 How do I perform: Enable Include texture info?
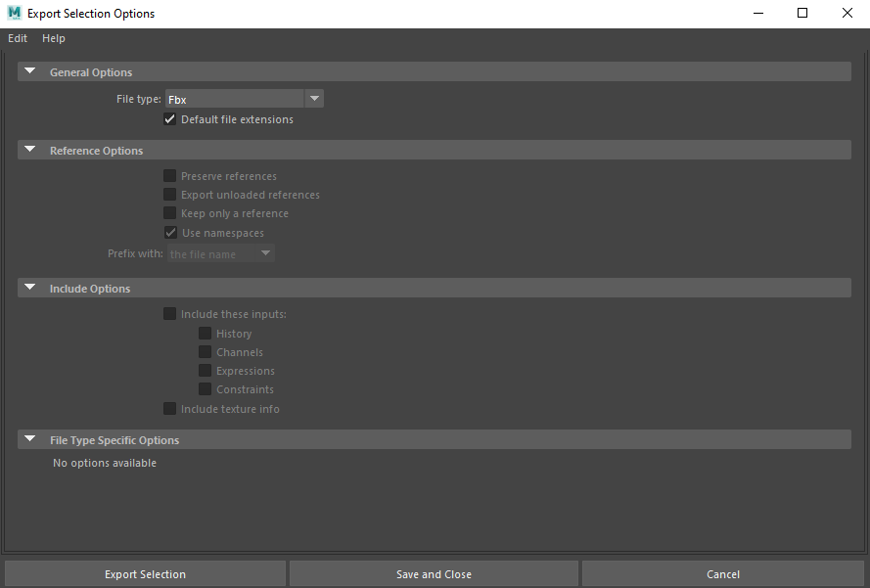point(169,409)
